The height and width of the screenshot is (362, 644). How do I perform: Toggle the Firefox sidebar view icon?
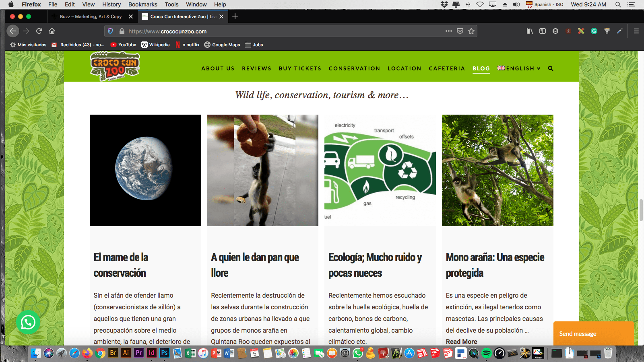(x=543, y=31)
